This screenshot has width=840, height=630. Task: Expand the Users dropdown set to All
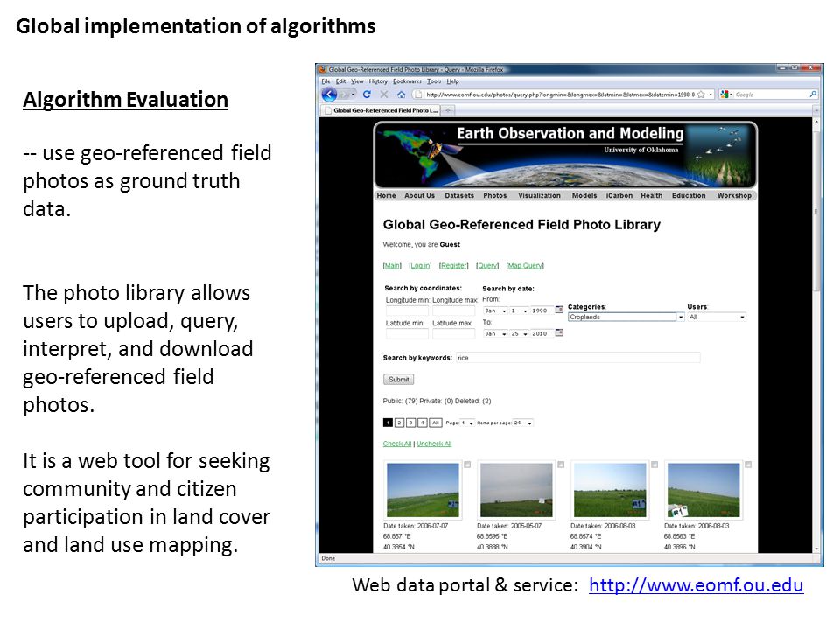click(717, 317)
